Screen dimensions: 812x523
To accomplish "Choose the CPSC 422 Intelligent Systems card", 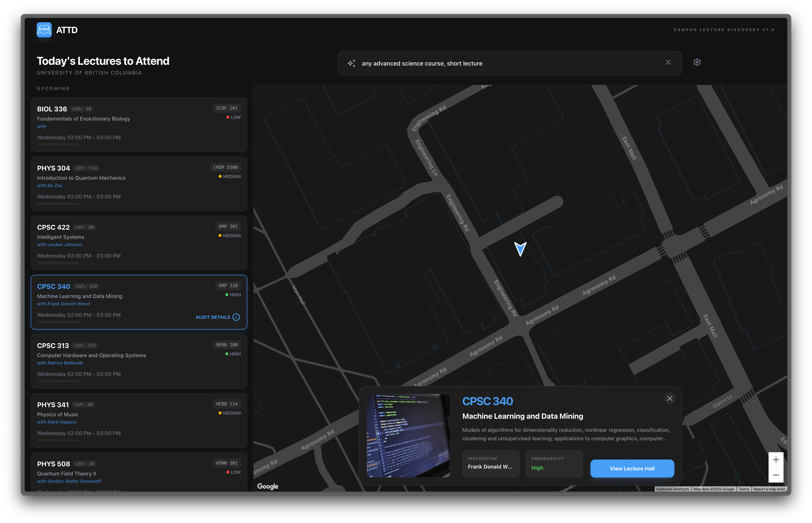I will 139,243.
